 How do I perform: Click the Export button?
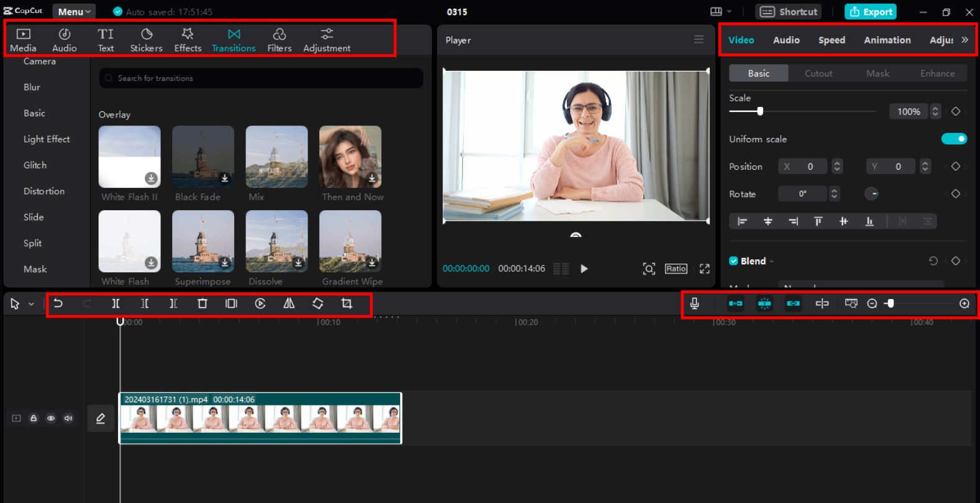pos(871,12)
